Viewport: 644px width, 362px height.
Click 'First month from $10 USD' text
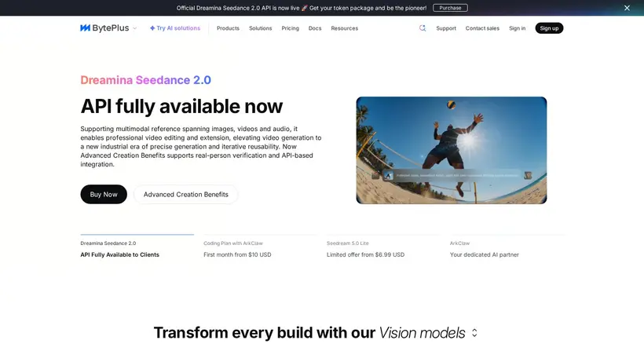point(237,254)
